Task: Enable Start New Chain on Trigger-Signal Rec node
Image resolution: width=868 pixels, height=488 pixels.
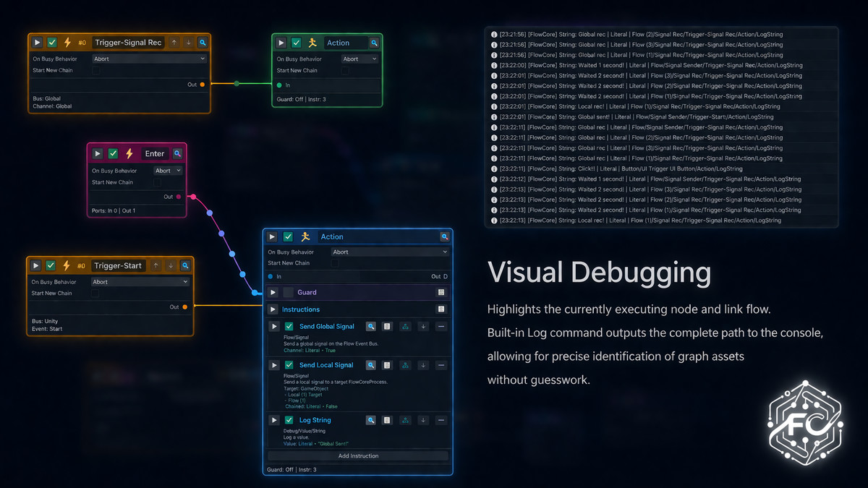Action: click(x=96, y=71)
